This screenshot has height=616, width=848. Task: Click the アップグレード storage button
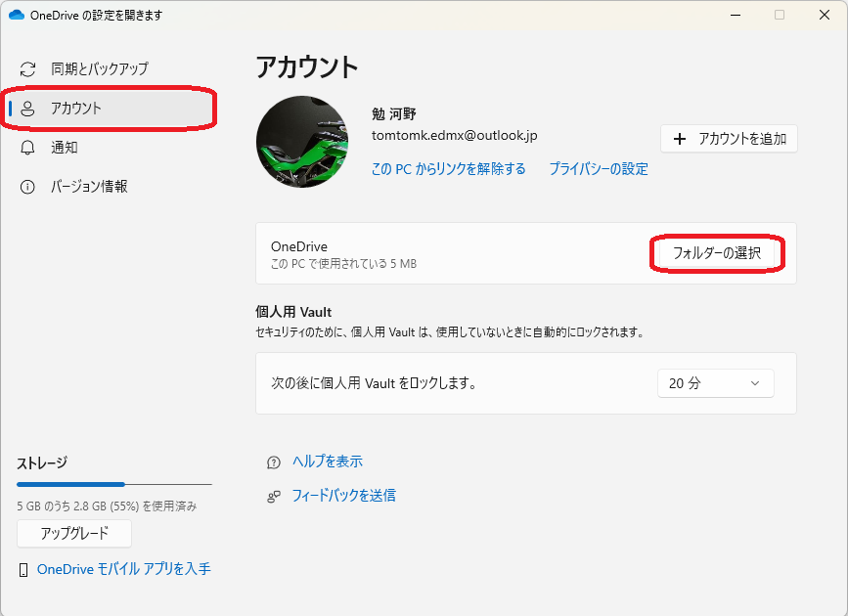[x=74, y=534]
